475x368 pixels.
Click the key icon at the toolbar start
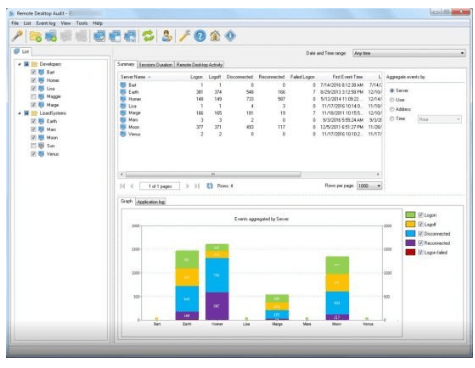pos(17,36)
